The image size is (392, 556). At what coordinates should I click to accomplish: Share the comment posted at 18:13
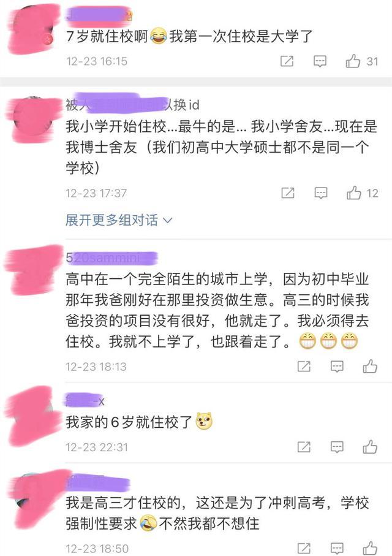tap(304, 367)
